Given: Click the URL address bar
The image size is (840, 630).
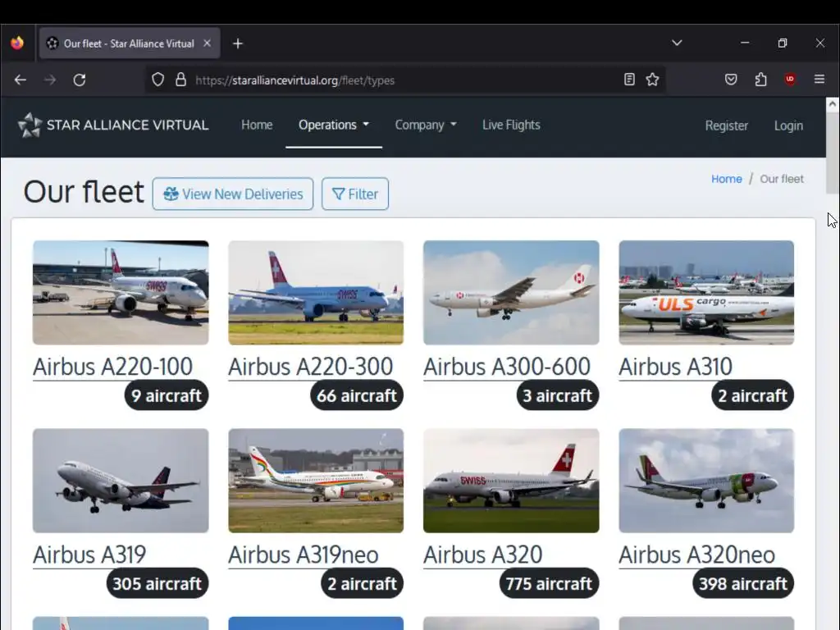Looking at the screenshot, I should tap(404, 80).
